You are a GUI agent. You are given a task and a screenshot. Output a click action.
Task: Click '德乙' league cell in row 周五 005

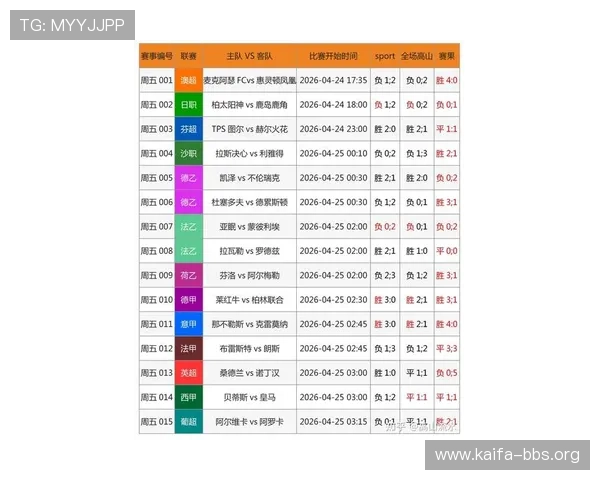pyautogui.click(x=189, y=178)
